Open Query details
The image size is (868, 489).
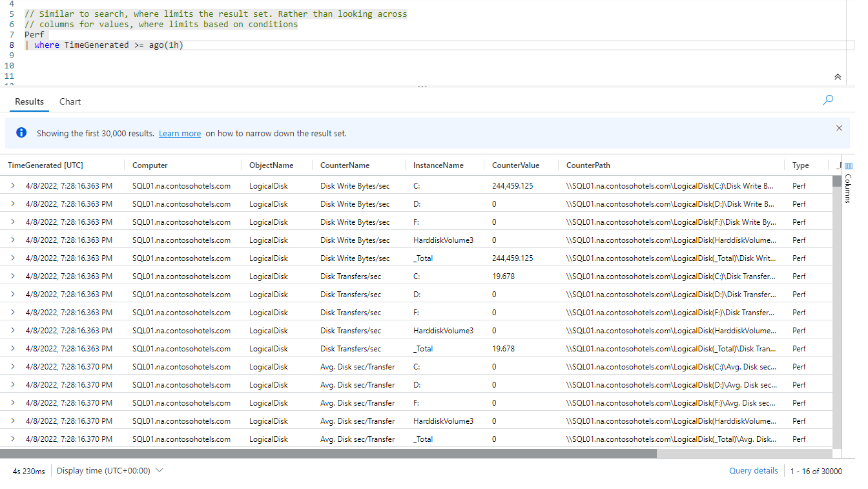pos(753,471)
